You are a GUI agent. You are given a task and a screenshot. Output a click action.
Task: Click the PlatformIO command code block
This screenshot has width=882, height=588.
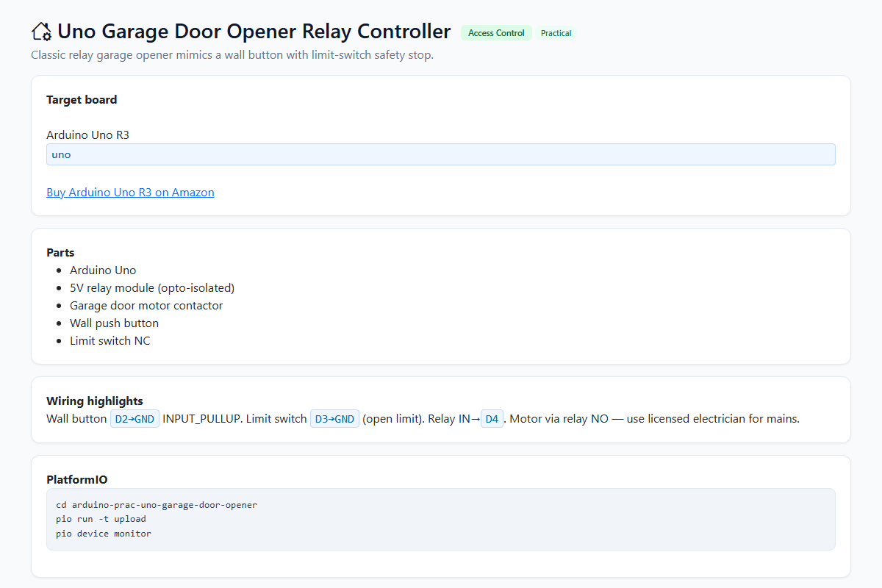[x=441, y=519]
